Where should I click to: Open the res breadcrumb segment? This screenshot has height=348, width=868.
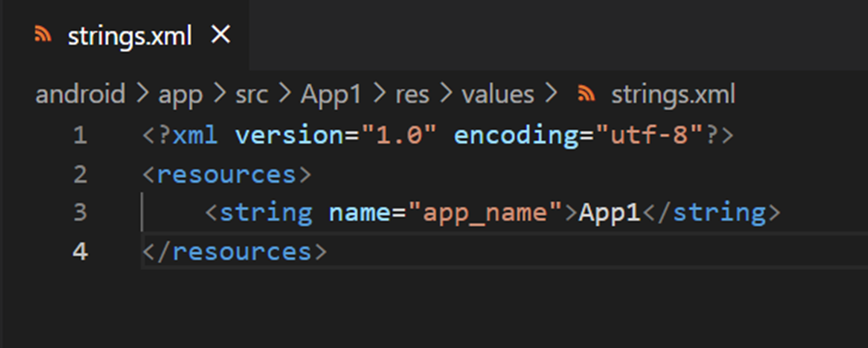pos(412,95)
